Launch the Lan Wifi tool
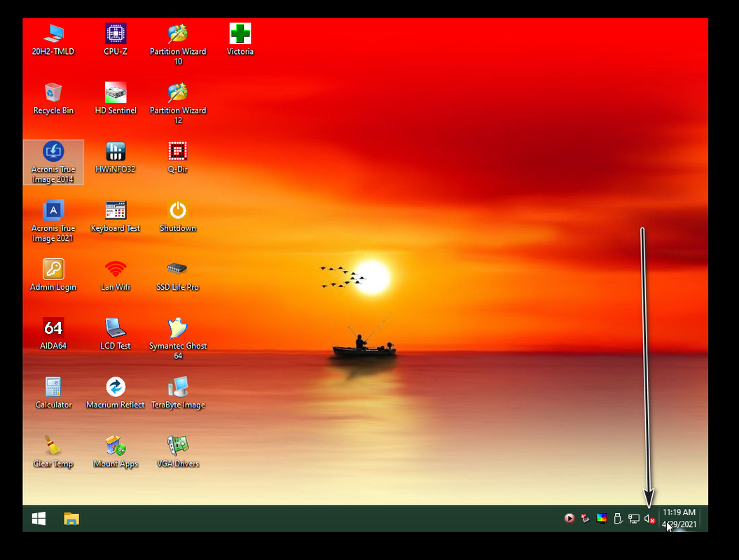 [116, 275]
